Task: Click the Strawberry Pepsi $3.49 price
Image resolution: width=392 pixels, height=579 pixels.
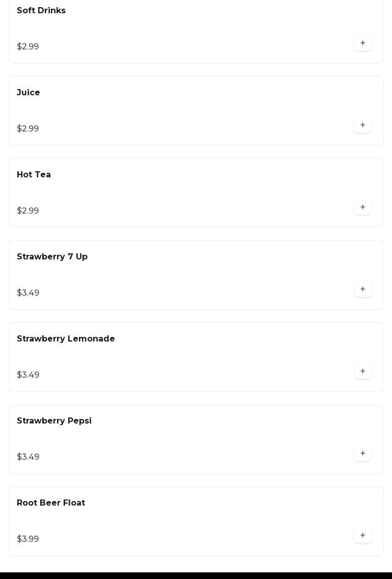Action: (28, 457)
